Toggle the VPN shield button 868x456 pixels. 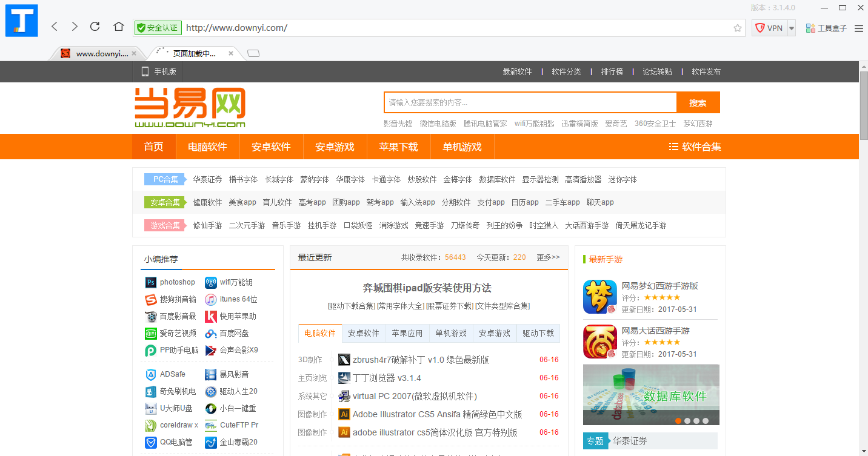[x=769, y=28]
